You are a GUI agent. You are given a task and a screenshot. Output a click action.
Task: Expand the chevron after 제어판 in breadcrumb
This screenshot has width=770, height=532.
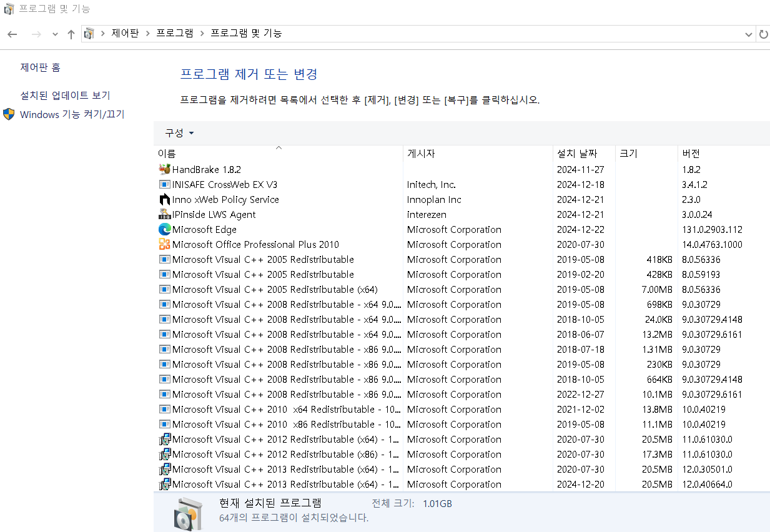(x=148, y=34)
